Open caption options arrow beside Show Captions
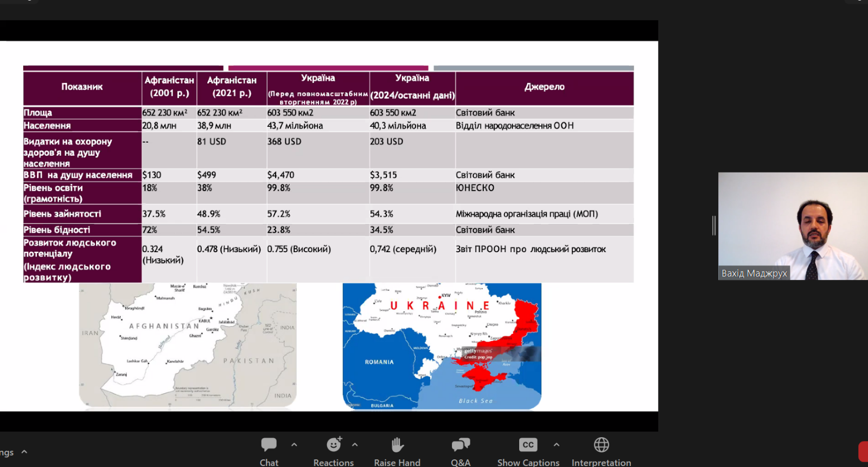Image resolution: width=868 pixels, height=467 pixels. tap(557, 445)
